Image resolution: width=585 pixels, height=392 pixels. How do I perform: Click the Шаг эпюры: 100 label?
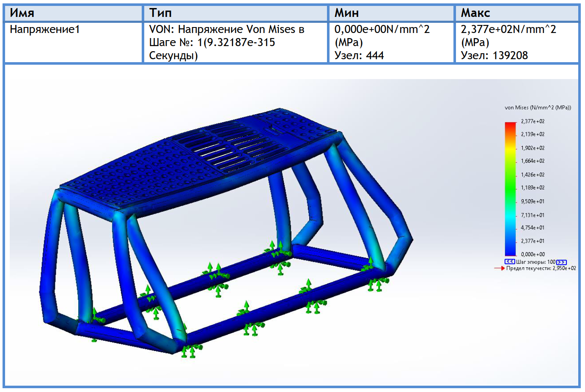tap(536, 262)
